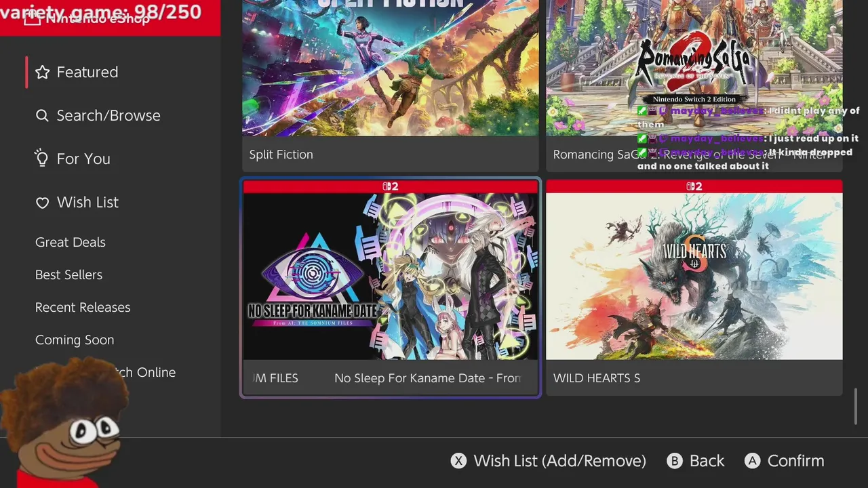
Task: Open the Split Fiction cover art
Action: point(391,68)
